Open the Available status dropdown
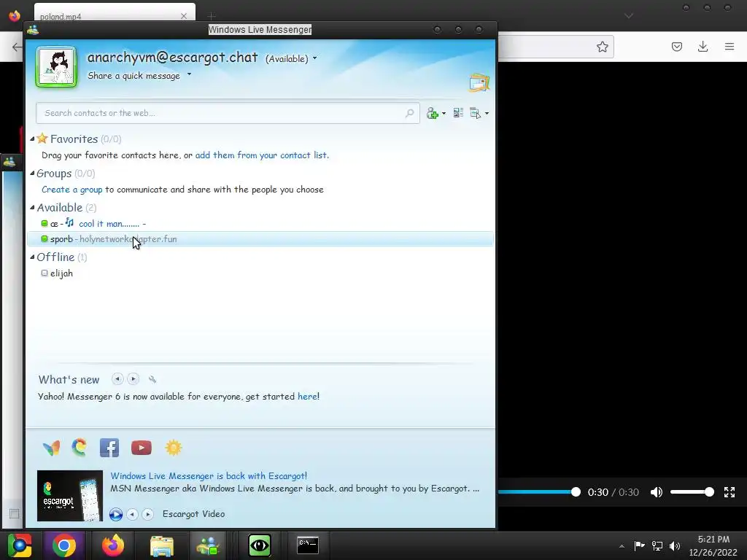The width and height of the screenshot is (747, 560). coord(291,58)
